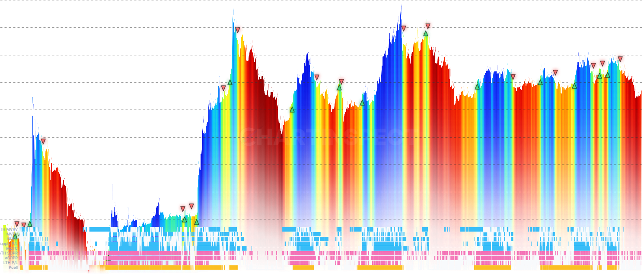Toggle the LTH MVRV indicator row
644x274 pixels.
[x=8, y=229]
